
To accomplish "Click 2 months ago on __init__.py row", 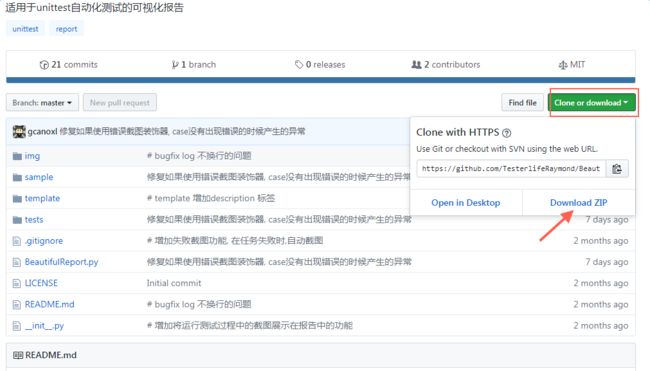I will [601, 326].
